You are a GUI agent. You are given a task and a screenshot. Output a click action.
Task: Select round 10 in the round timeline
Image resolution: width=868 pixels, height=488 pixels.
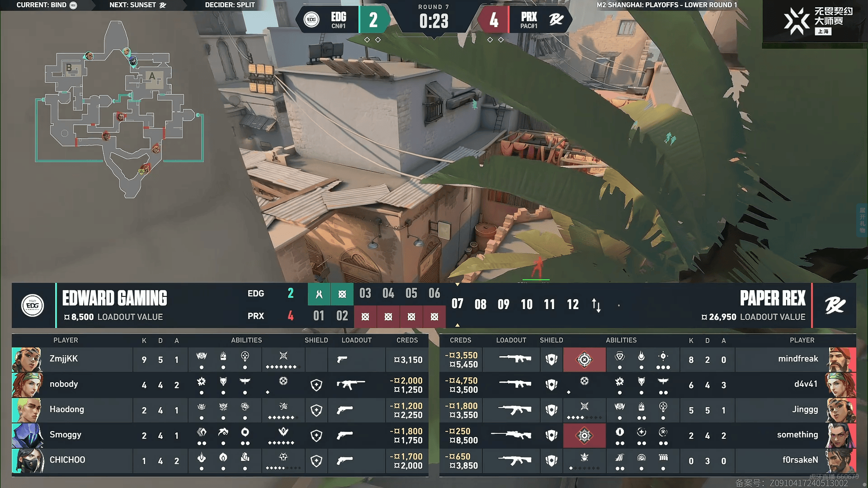pos(527,304)
